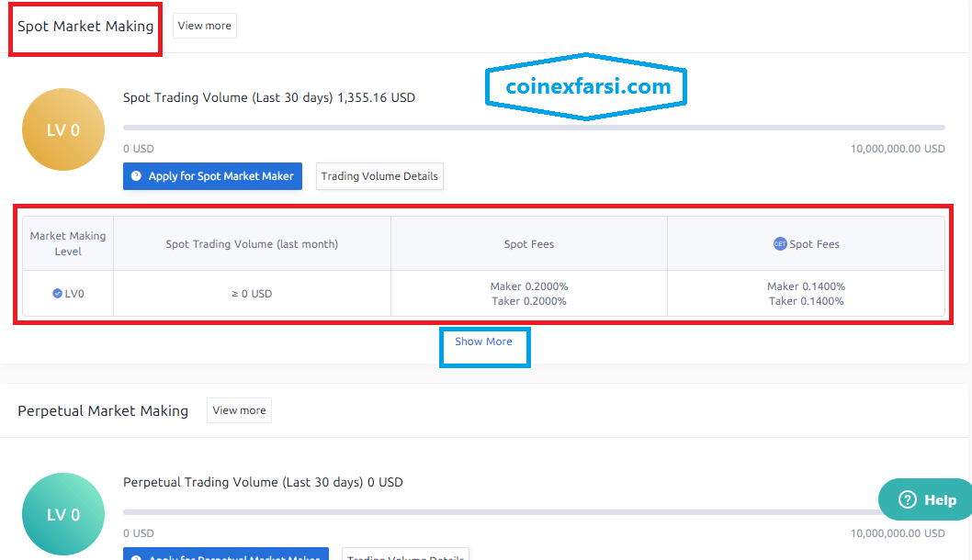Expand the fee table with Show More
This screenshot has height=560, width=972.
(483, 342)
